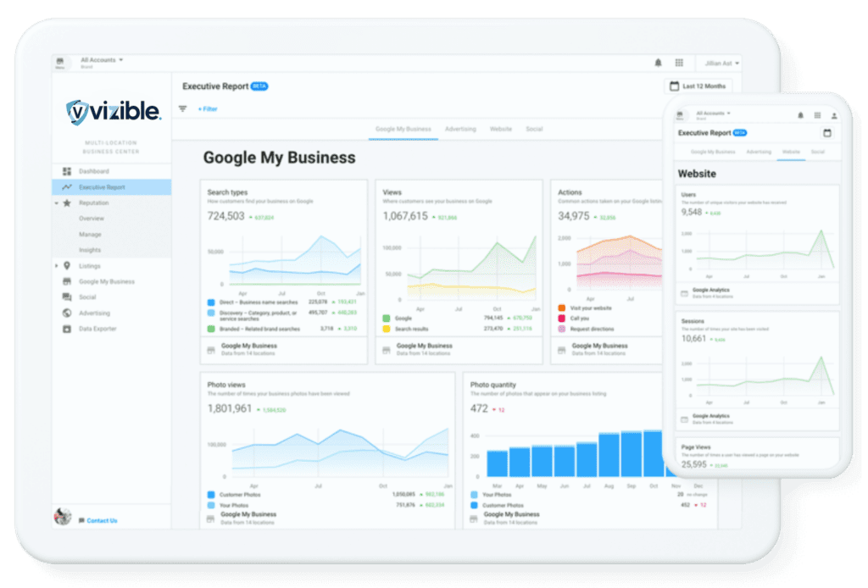The height and width of the screenshot is (588, 868).
Task: Click the notification bell in the desktop header
Action: 658,63
